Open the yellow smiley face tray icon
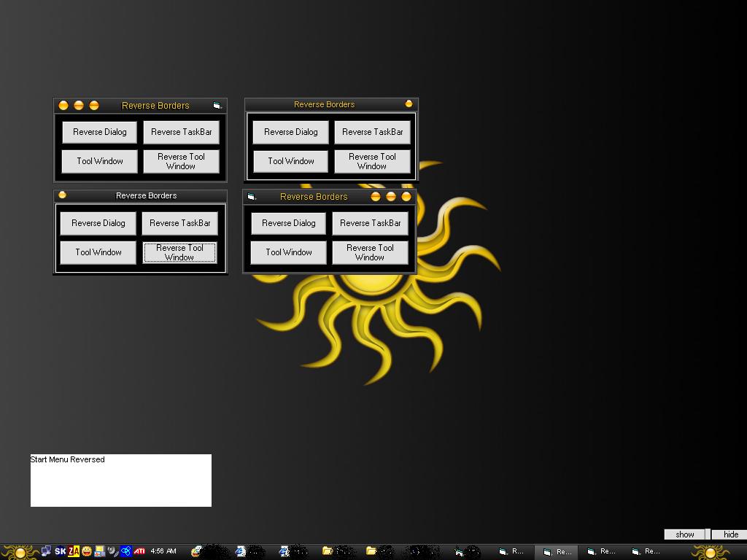Screen dimensions: 747x560 tap(87, 551)
